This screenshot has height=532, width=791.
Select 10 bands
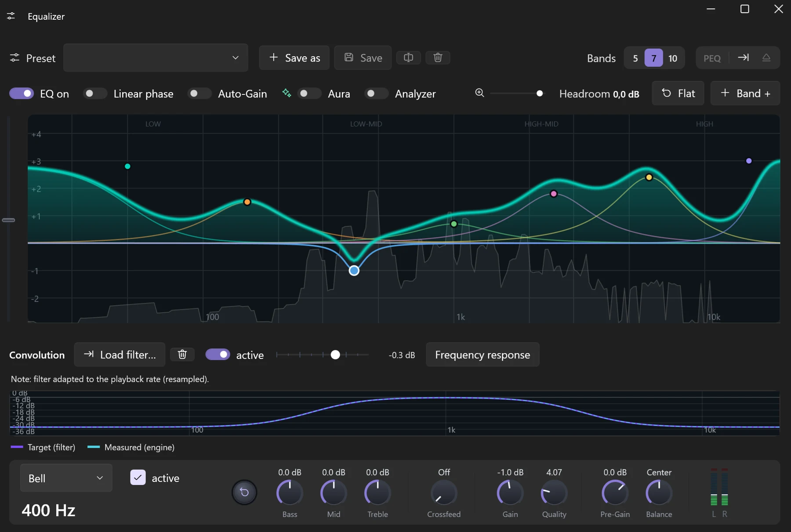coord(673,58)
